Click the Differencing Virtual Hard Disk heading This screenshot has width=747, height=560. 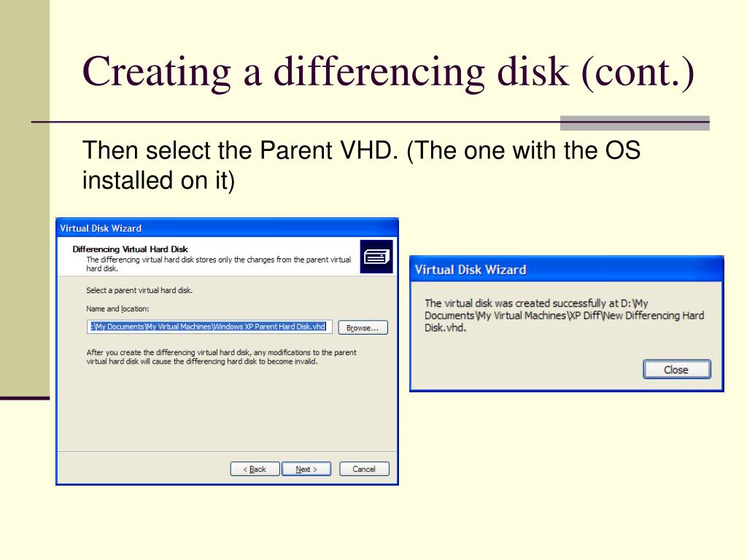(x=130, y=249)
